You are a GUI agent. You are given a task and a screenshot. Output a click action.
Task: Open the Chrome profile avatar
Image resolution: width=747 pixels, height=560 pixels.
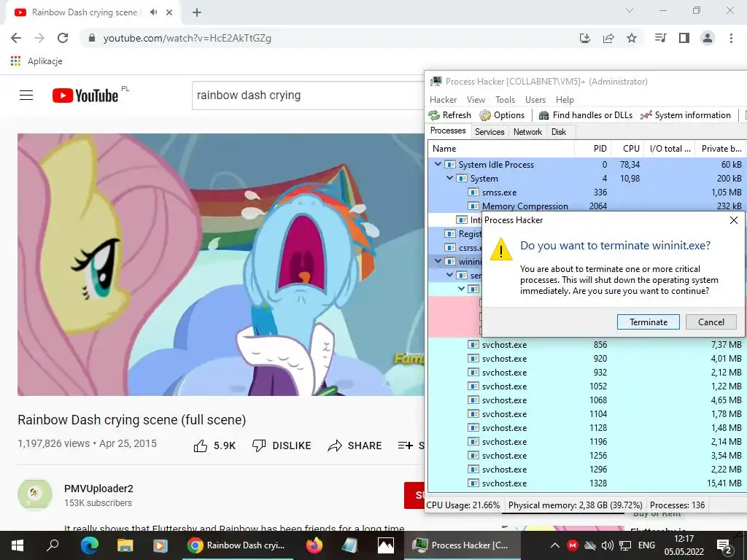708,38
